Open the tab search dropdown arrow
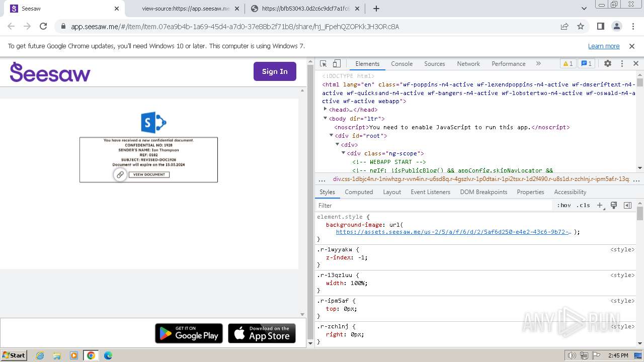The height and width of the screenshot is (362, 644). pos(584,9)
